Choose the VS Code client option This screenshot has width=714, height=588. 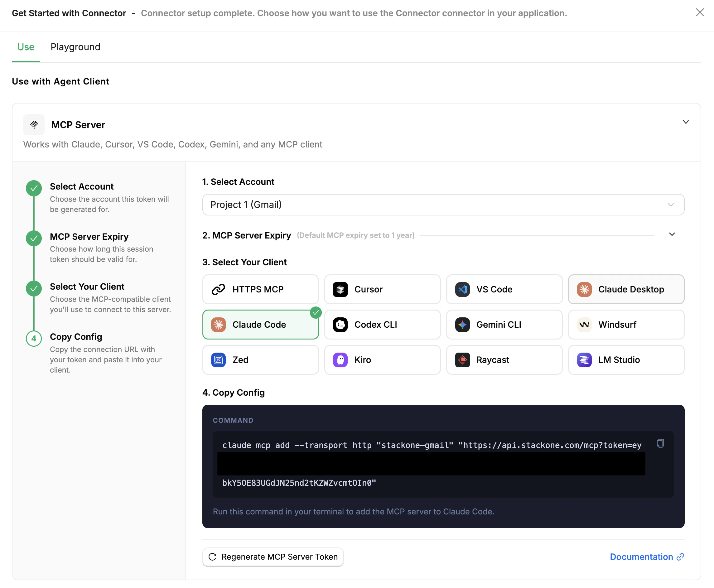tap(504, 289)
